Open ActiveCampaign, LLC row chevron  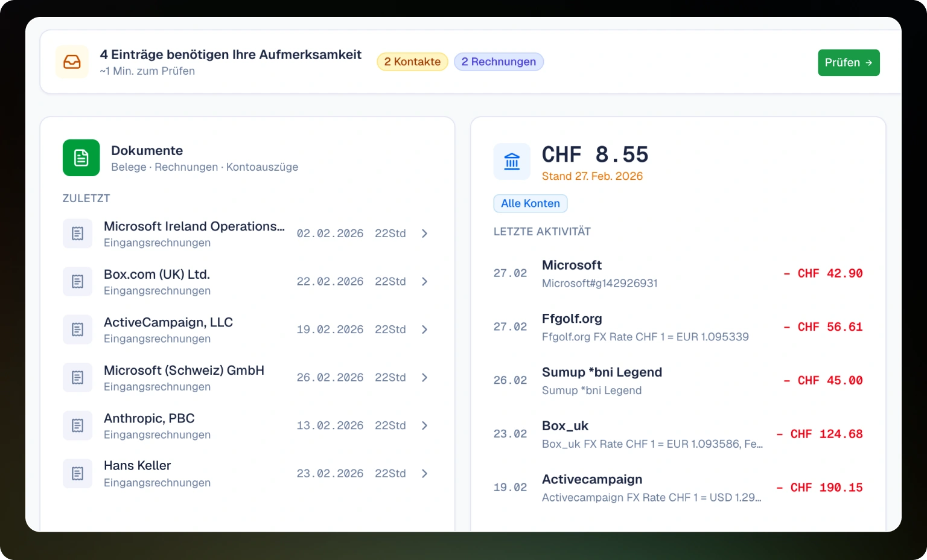(x=424, y=329)
